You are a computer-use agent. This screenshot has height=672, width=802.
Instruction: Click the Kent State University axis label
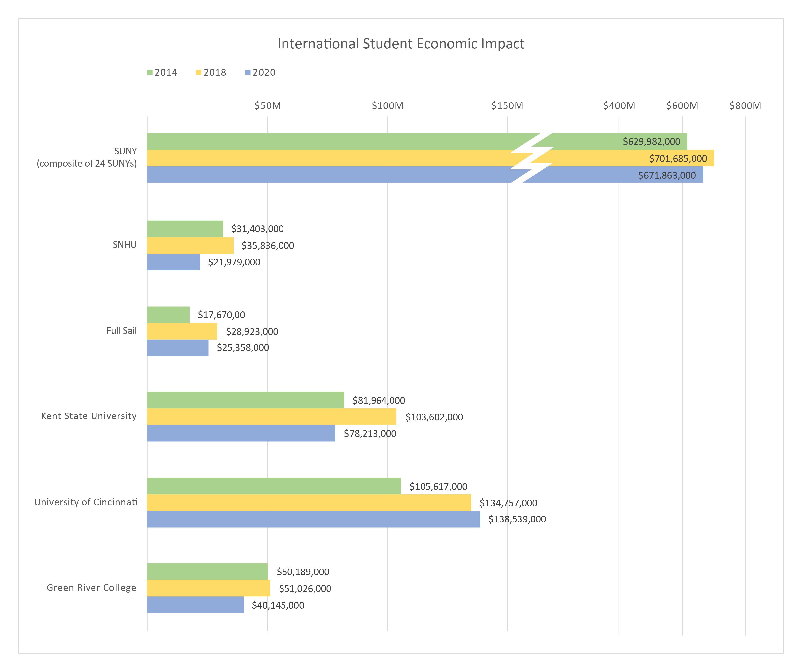(89, 416)
